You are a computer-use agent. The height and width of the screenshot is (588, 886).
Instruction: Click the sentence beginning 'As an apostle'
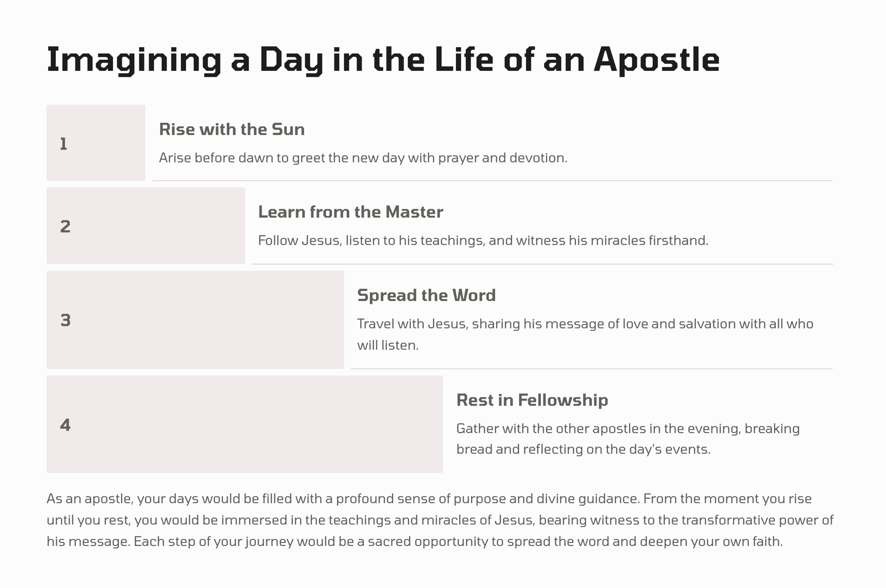tap(342, 499)
